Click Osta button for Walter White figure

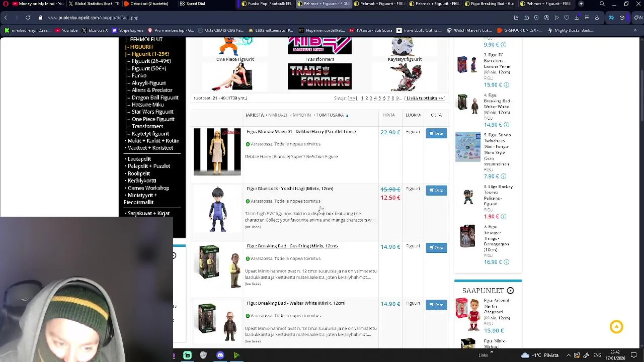click(x=436, y=305)
